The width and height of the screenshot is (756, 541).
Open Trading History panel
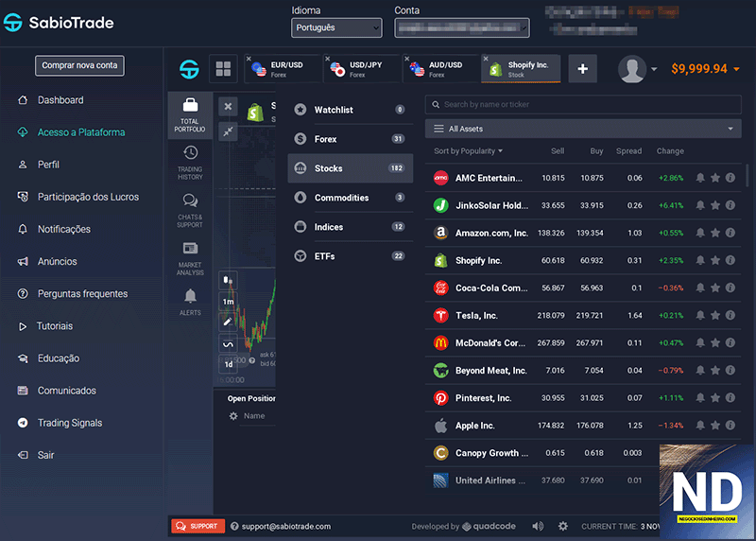click(190, 163)
